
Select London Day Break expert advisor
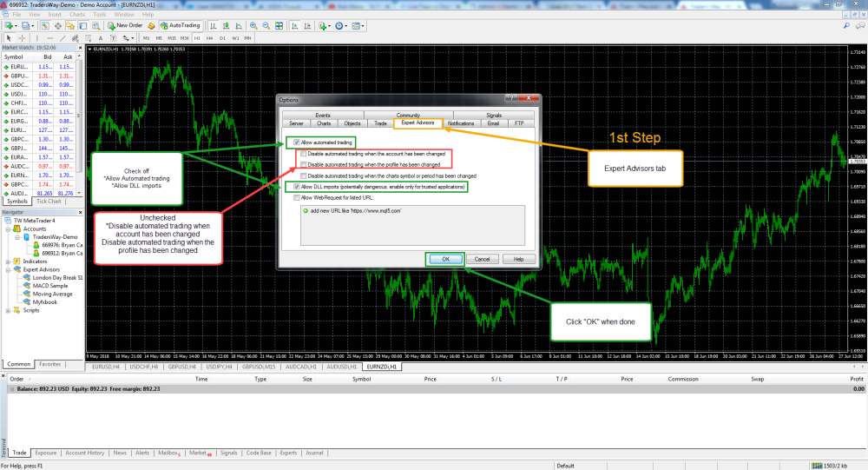tap(53, 277)
